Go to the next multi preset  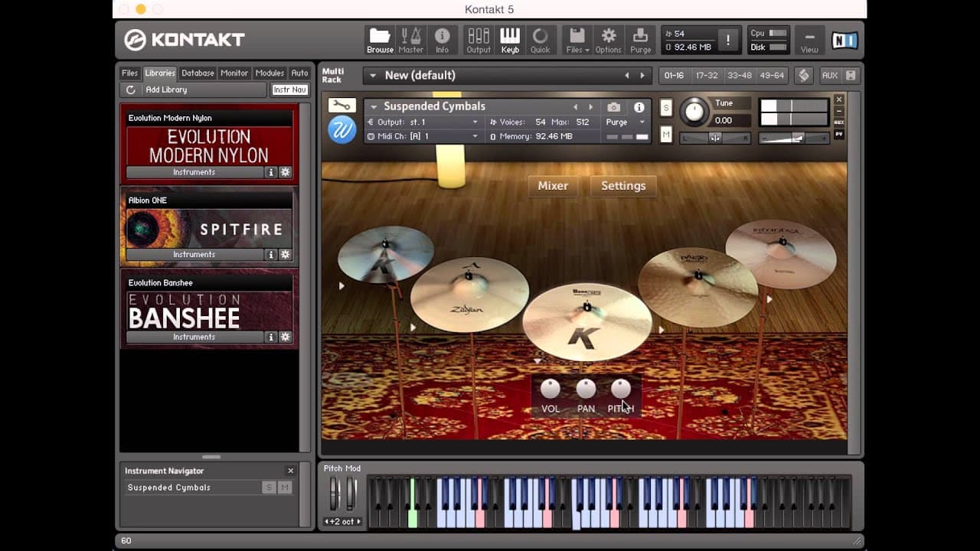pos(642,75)
